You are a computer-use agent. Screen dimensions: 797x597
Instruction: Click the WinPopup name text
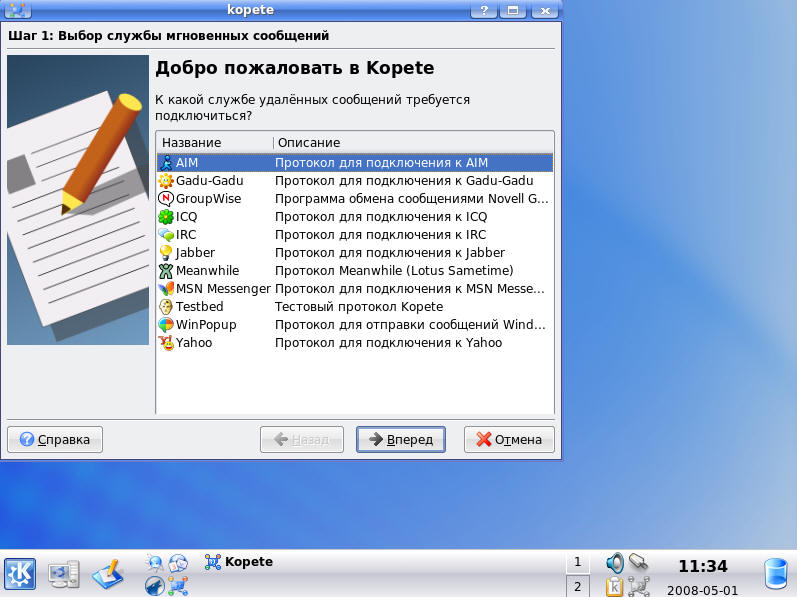206,325
